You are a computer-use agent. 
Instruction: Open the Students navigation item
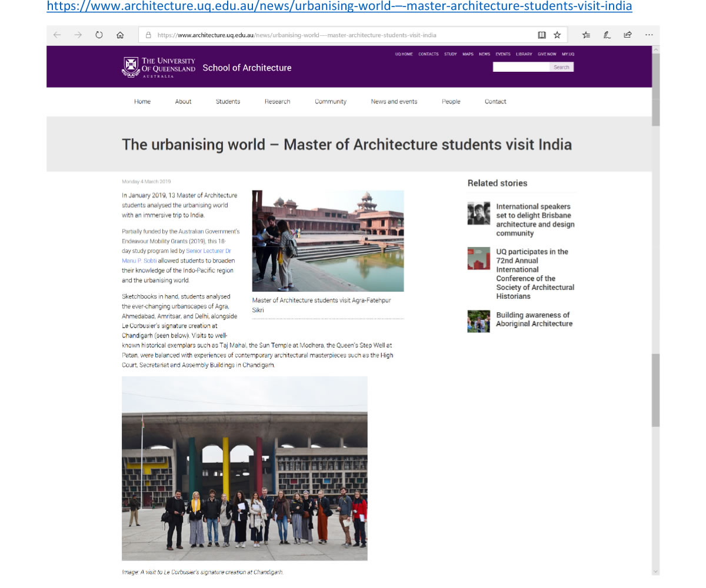pos(228,102)
